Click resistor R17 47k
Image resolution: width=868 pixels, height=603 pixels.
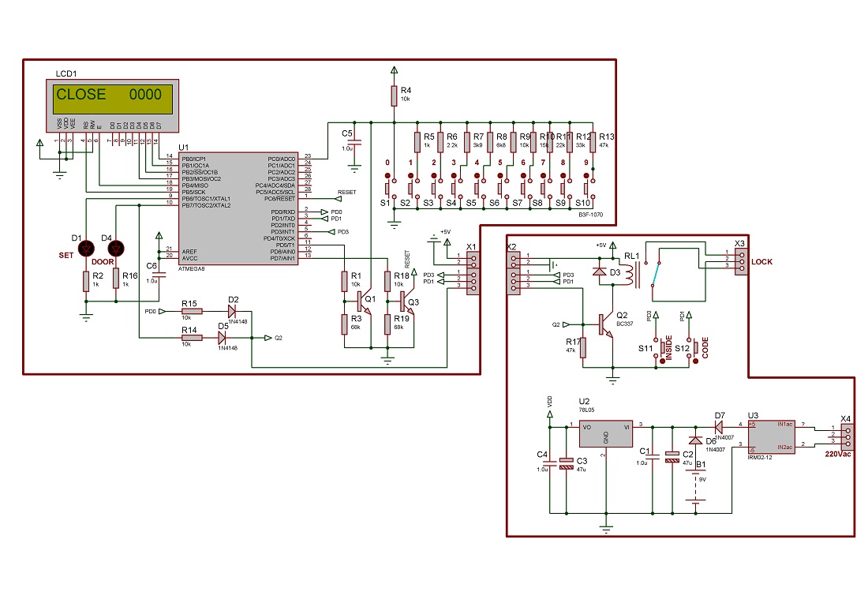pos(583,348)
